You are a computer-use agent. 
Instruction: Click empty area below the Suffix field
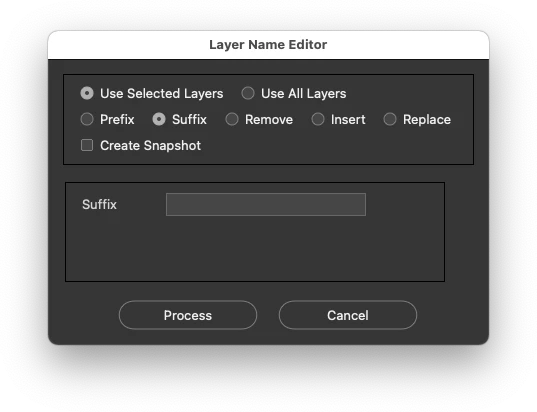[x=255, y=248]
